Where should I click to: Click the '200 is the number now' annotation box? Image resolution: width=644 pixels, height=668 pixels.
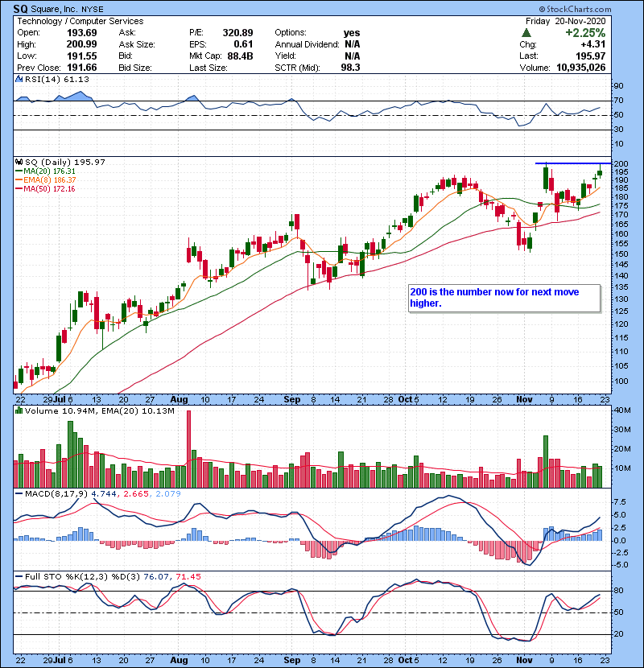click(504, 299)
